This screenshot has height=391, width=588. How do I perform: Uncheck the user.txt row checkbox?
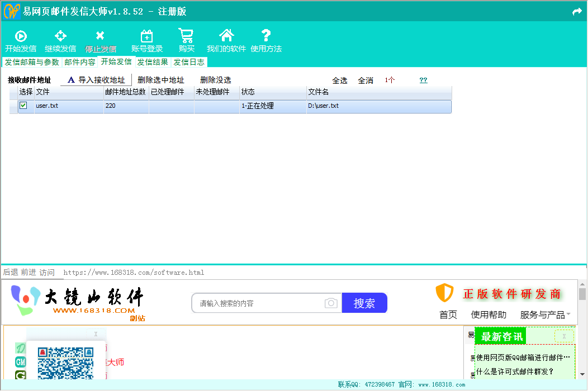click(23, 106)
